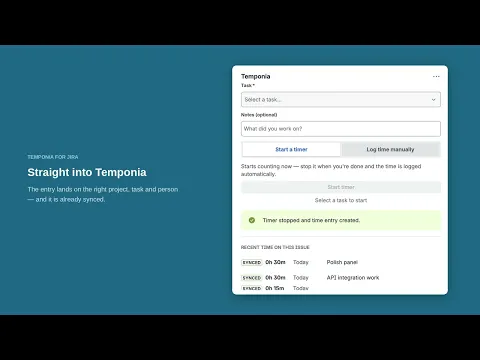
Task: Click the 'Select a task to start' hint
Action: click(x=341, y=200)
